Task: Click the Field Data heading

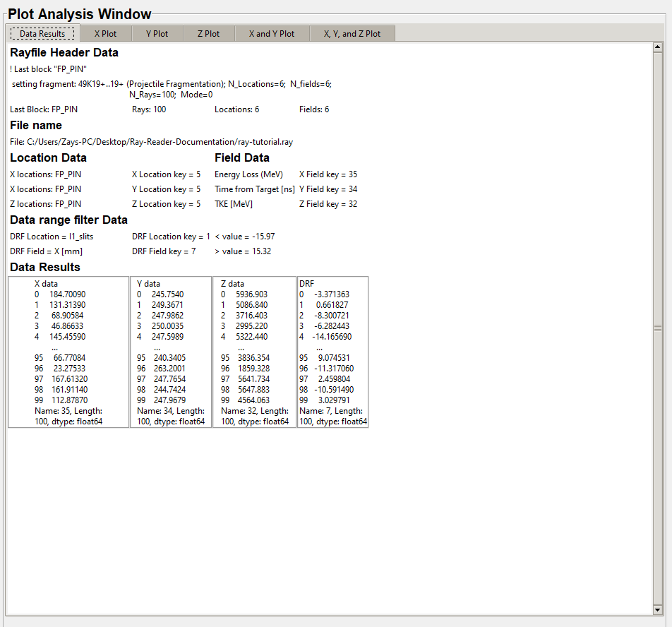Action: (x=242, y=158)
